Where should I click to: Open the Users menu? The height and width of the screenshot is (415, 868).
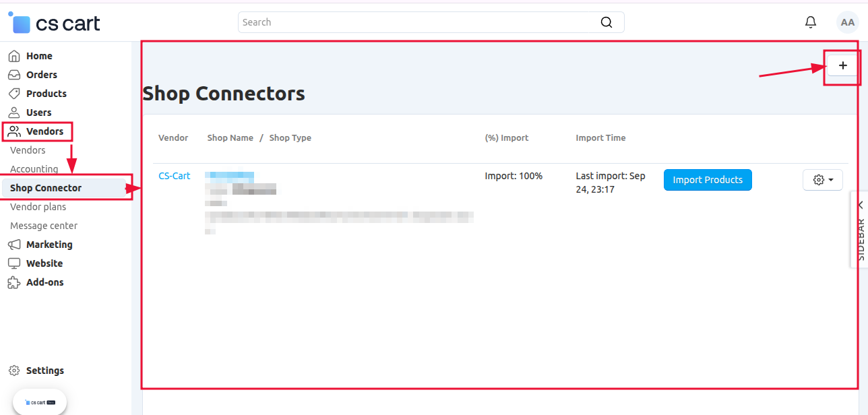click(39, 113)
